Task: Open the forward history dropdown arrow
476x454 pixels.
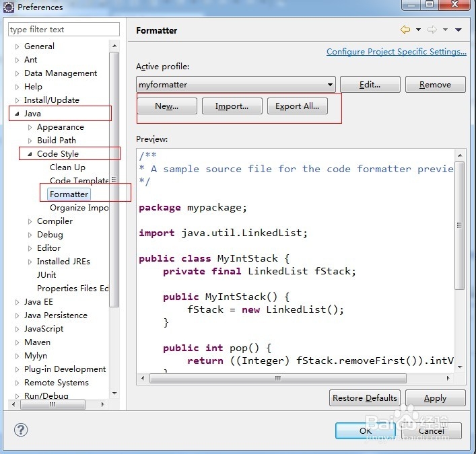Action: click(x=445, y=30)
